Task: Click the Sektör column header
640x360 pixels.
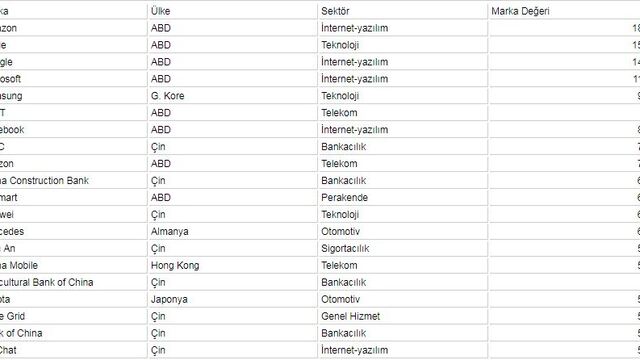Action: (x=335, y=11)
